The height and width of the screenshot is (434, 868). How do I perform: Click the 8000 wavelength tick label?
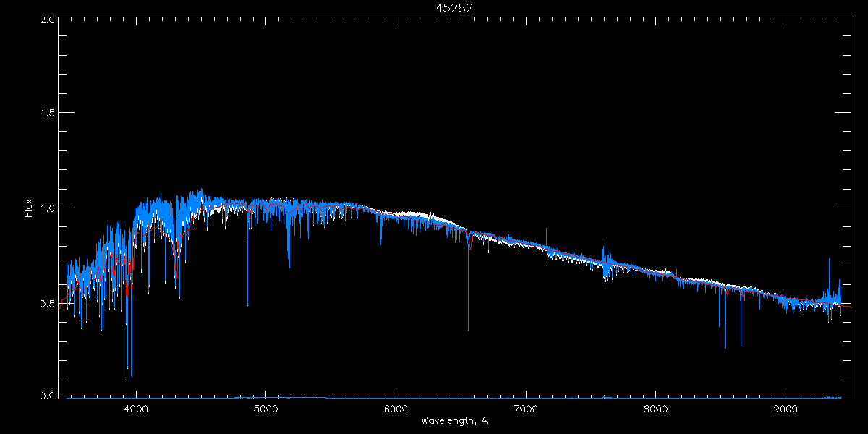[656, 409]
